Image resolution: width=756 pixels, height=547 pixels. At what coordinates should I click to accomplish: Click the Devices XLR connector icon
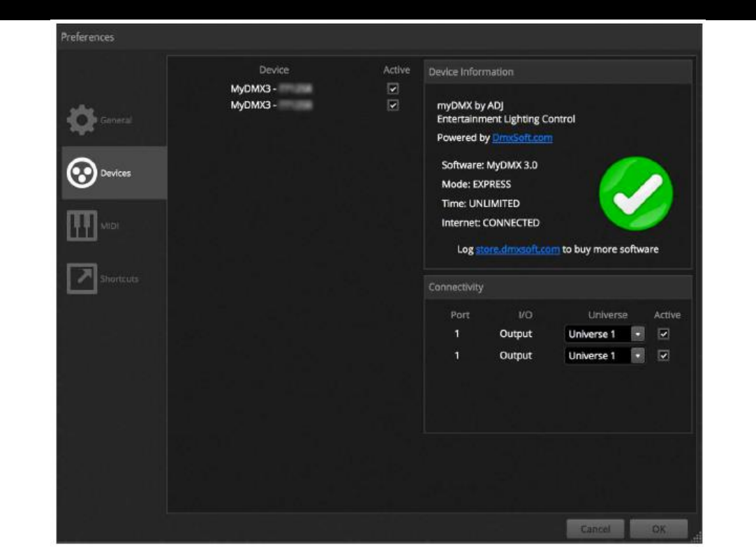tap(82, 172)
